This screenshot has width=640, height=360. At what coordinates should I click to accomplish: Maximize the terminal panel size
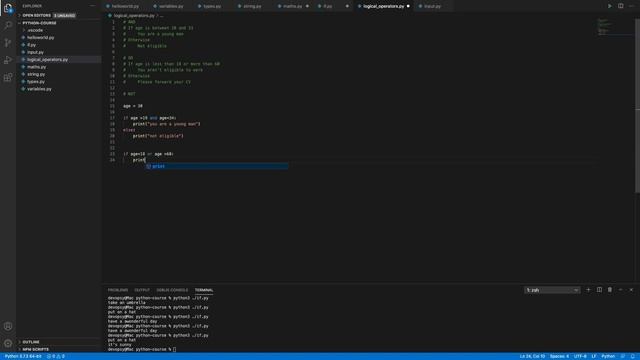click(620, 290)
